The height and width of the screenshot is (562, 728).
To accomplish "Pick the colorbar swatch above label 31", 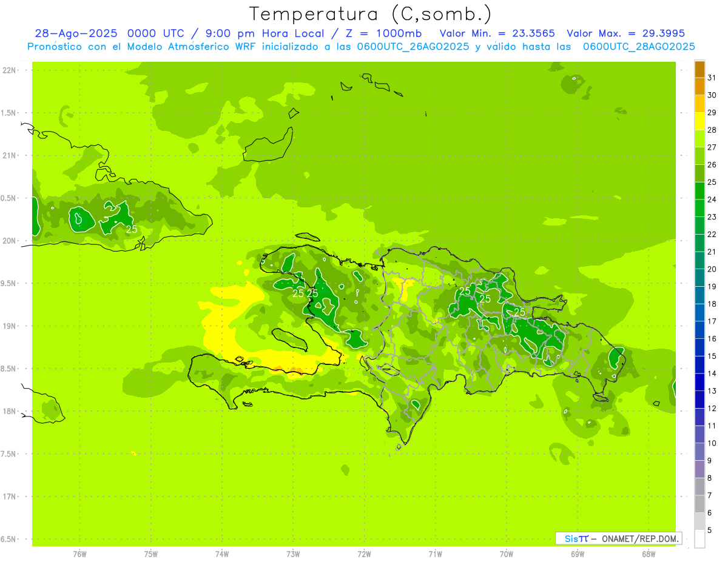I will 699,69.
